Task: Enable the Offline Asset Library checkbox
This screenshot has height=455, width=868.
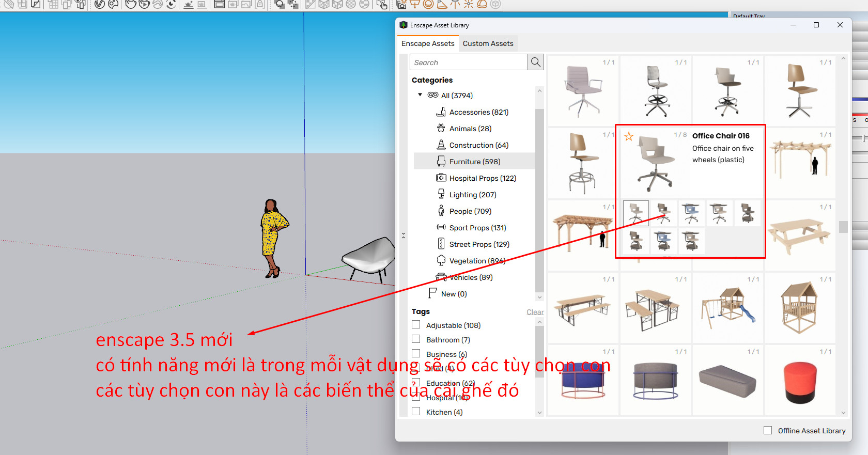Action: 768,430
